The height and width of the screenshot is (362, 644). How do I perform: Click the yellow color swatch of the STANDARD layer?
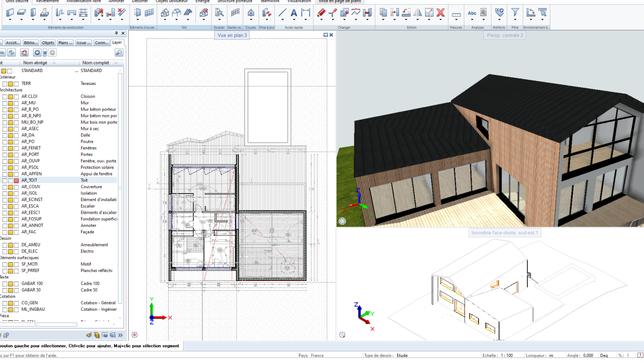[x=4, y=71]
